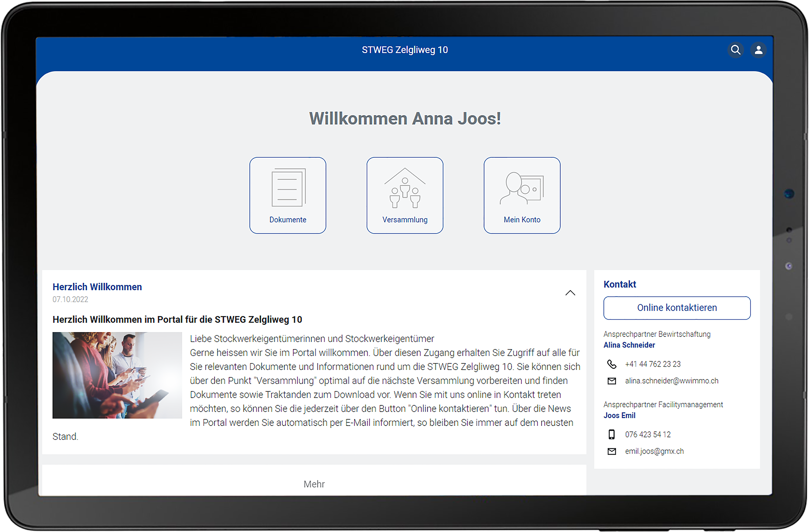The image size is (809, 532).
Task: Click the alina.schneider@wwimmo.ch email address
Action: coord(671,381)
